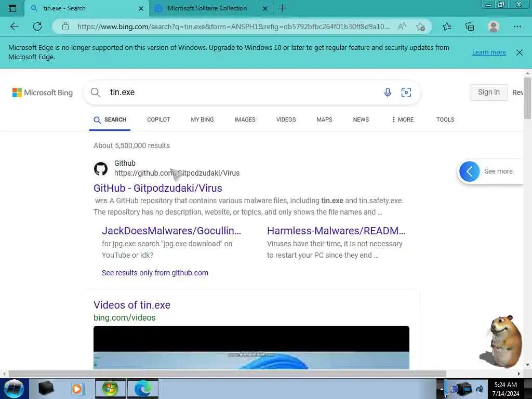Open a new tab with plus icon

[x=282, y=8]
